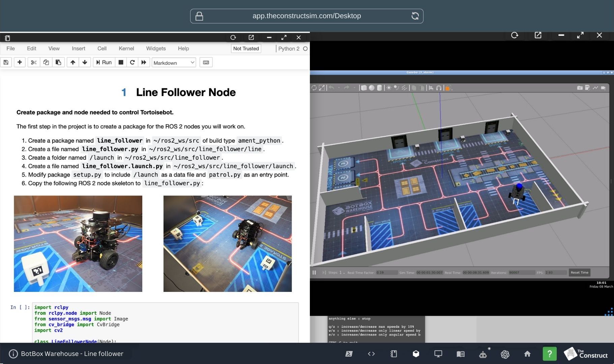The height and width of the screenshot is (364, 614).
Task: Open the terminal tool in bottom dock
Action: [349, 354]
